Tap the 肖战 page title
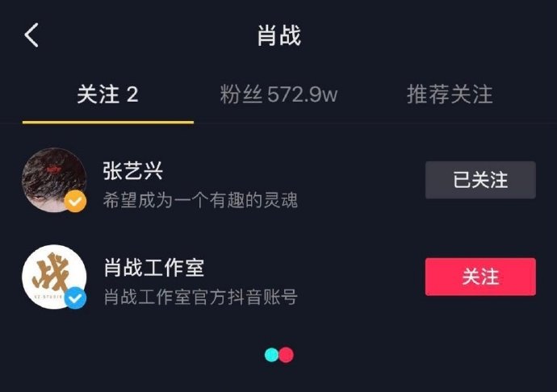The image size is (557, 392). point(278,35)
